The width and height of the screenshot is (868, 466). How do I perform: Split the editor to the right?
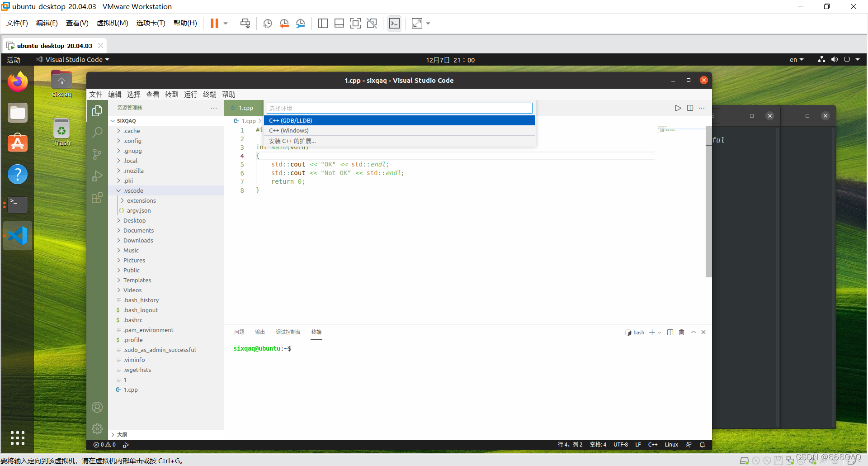point(690,108)
